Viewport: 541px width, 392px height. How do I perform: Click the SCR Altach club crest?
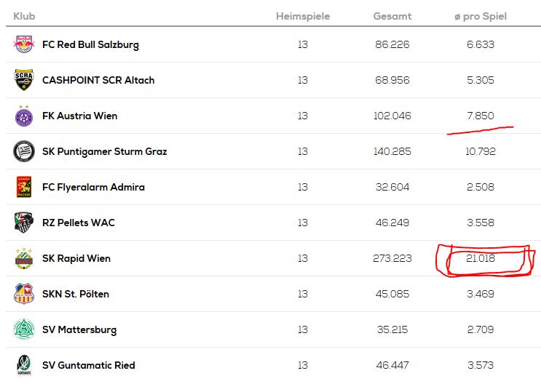point(24,80)
